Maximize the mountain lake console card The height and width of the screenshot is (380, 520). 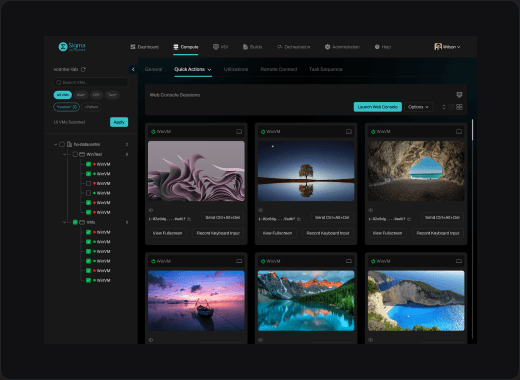(x=349, y=261)
